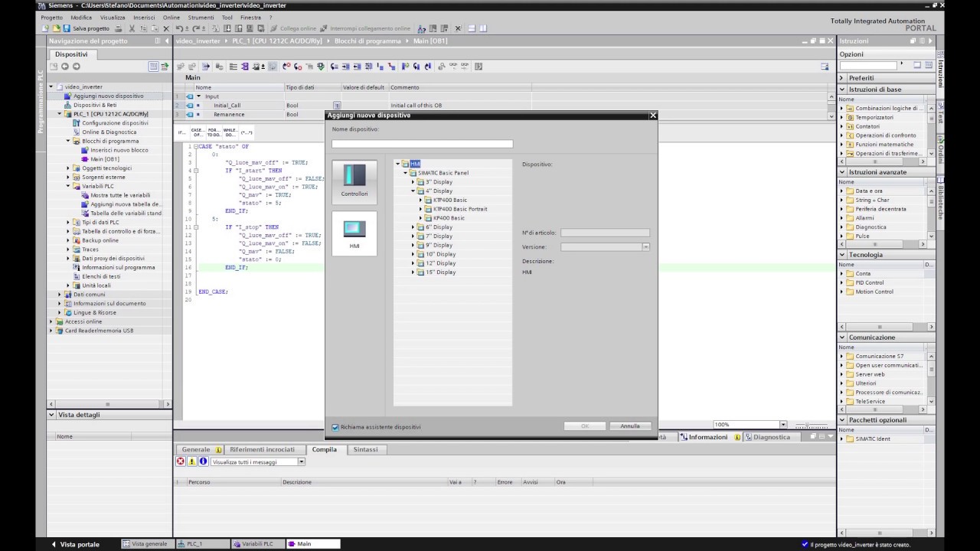Expand the 7'' Display folder
This screenshot has height=551, width=980.
pos(413,236)
